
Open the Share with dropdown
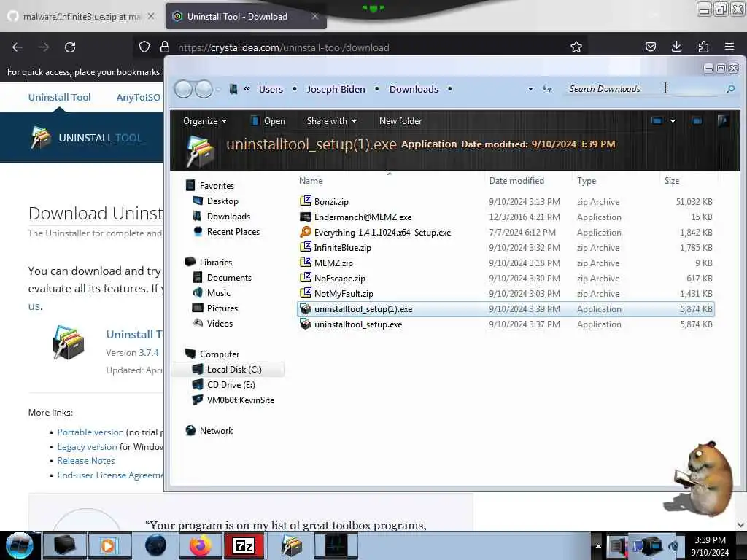(x=332, y=121)
